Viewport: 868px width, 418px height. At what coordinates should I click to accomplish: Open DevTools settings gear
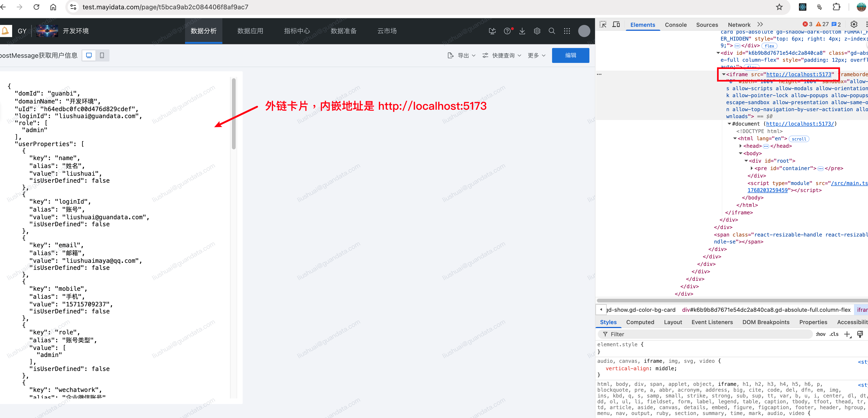854,24
